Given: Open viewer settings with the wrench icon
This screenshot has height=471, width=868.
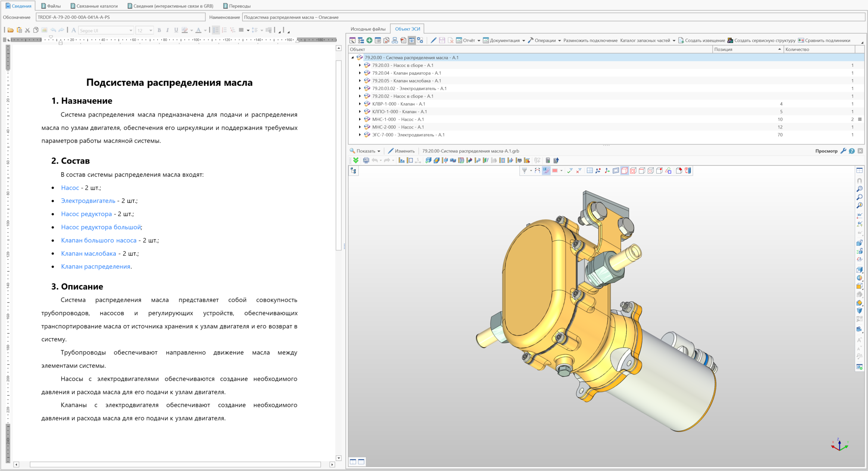Looking at the screenshot, I should pos(843,151).
